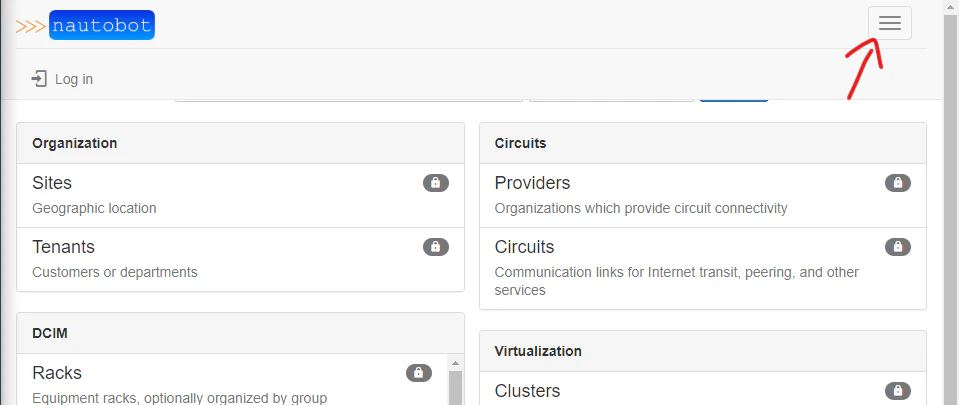Open the Racks list
This screenshot has width=959, height=405.
click(57, 373)
